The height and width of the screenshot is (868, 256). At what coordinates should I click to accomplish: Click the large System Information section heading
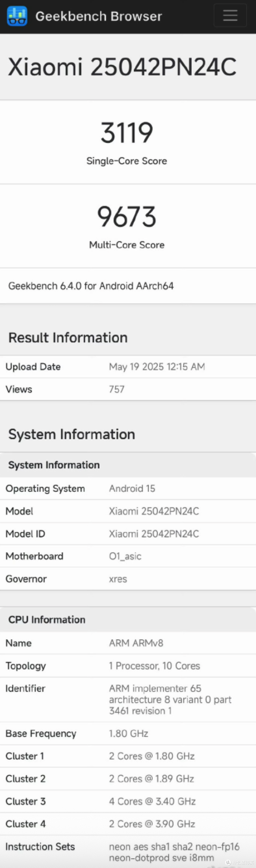click(72, 434)
